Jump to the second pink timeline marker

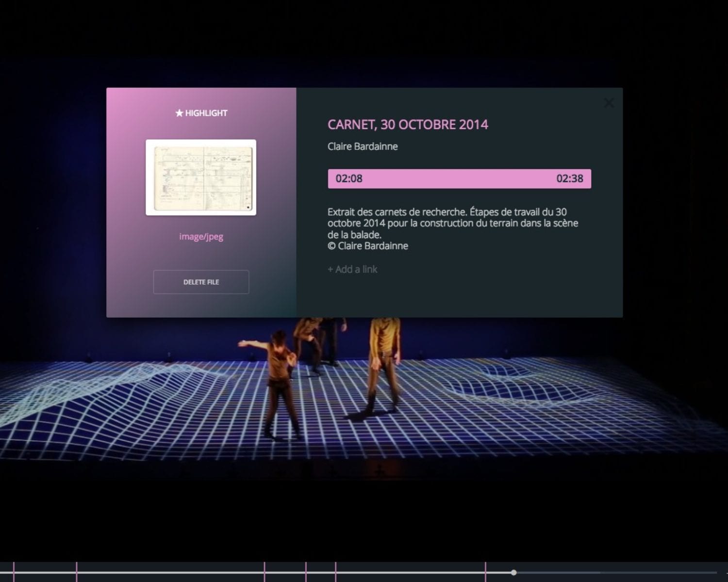pos(77,572)
